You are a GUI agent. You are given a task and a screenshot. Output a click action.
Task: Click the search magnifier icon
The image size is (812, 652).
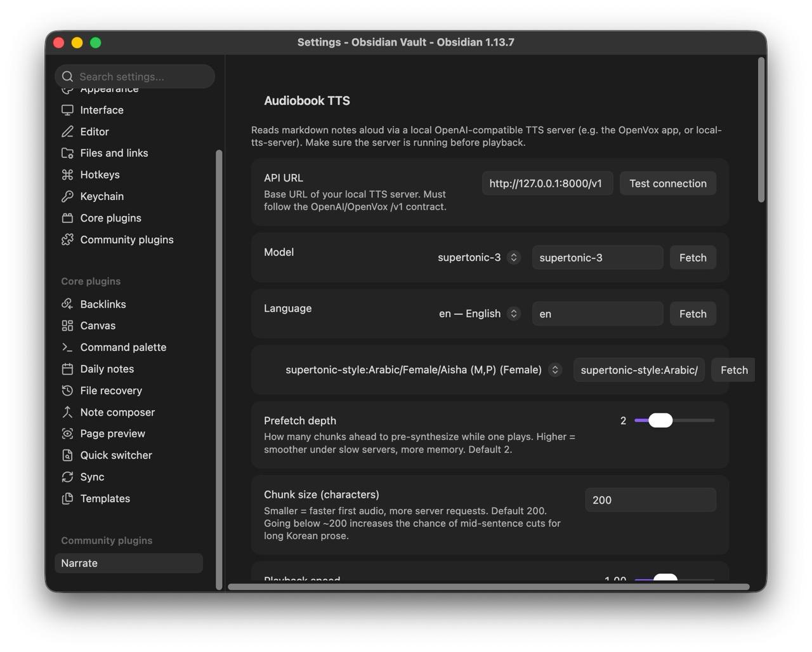(x=68, y=76)
